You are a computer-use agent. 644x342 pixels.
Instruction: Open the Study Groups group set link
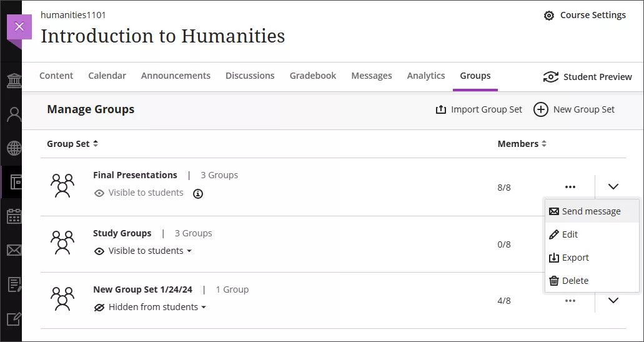point(122,233)
